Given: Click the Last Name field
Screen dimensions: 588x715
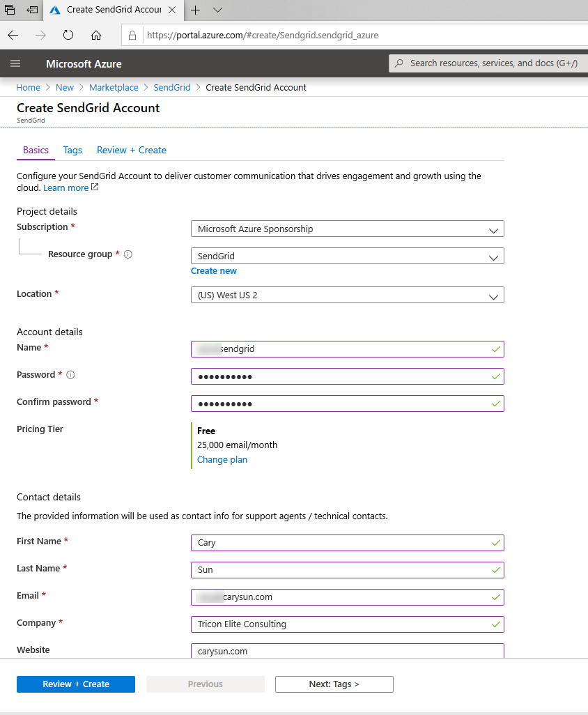Looking at the screenshot, I should coord(348,570).
